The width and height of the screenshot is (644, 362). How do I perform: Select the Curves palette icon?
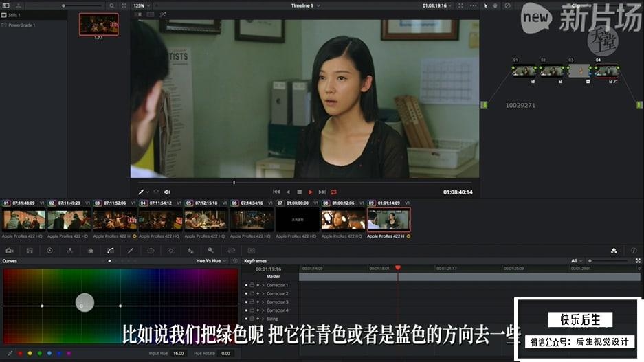tap(111, 251)
